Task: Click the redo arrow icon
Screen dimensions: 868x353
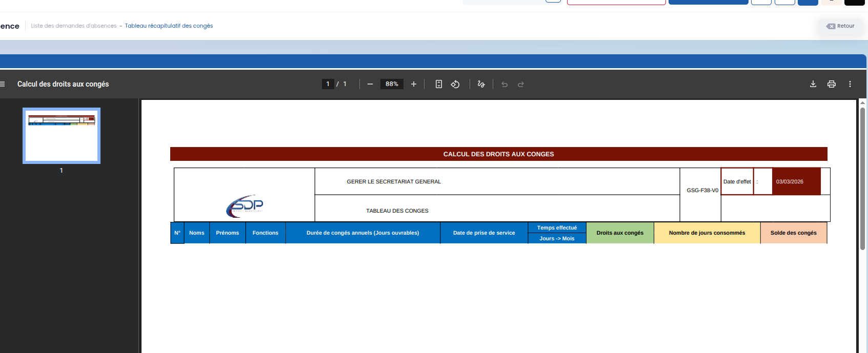Action: [521, 84]
